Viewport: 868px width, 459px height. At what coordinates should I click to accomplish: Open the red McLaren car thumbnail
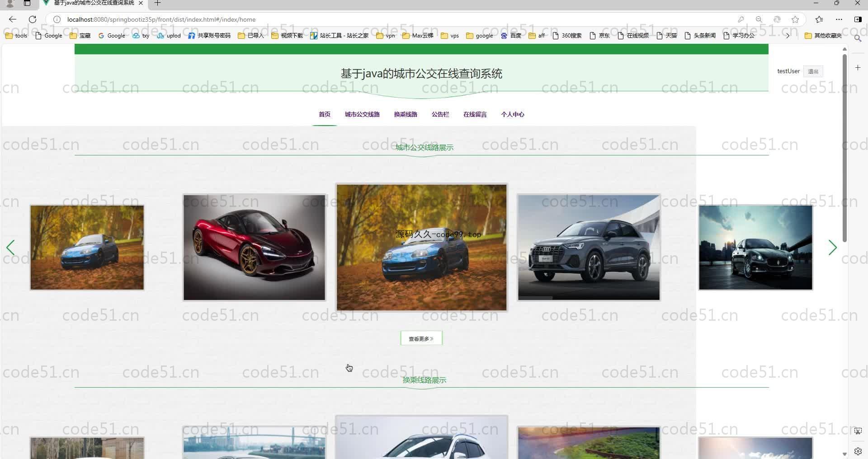click(254, 248)
